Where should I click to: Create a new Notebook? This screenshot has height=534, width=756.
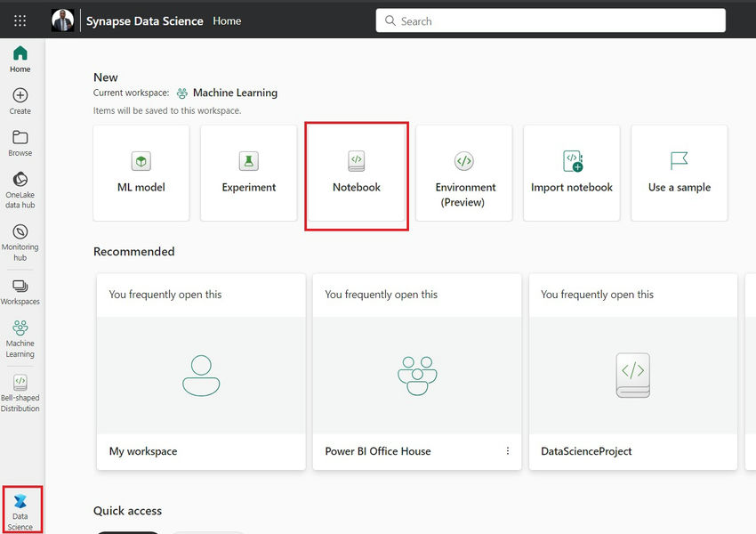(x=357, y=173)
